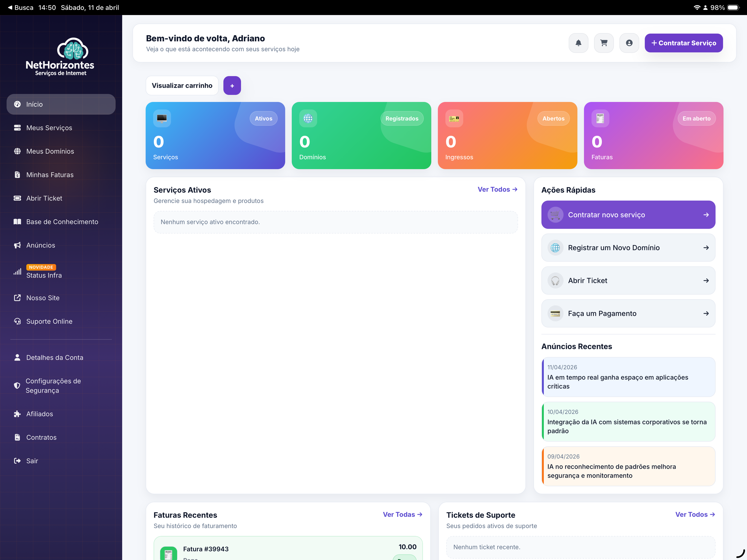The image size is (747, 560).
Task: Open Contratos in the sidebar
Action: 61,437
